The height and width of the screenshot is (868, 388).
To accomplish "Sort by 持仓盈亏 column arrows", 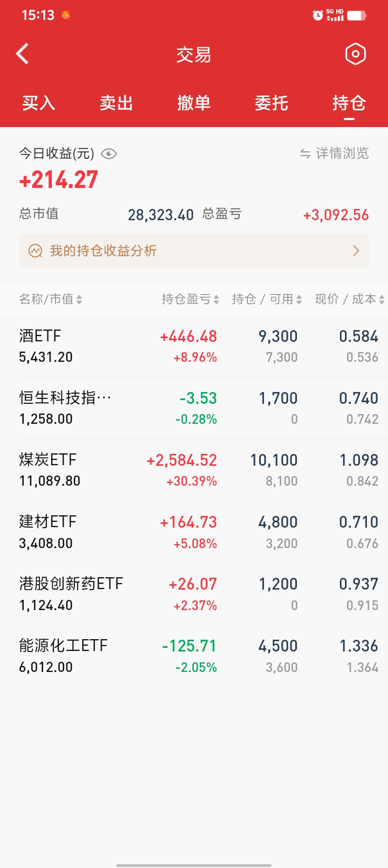I will 216,299.
